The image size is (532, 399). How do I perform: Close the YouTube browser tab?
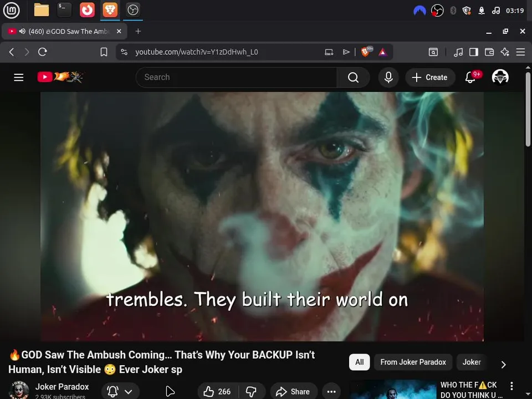[x=119, y=31]
